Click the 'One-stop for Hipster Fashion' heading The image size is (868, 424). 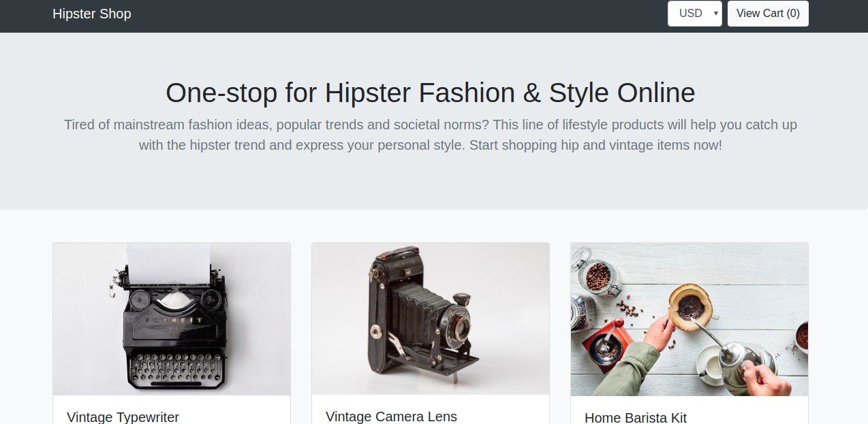pos(431,93)
